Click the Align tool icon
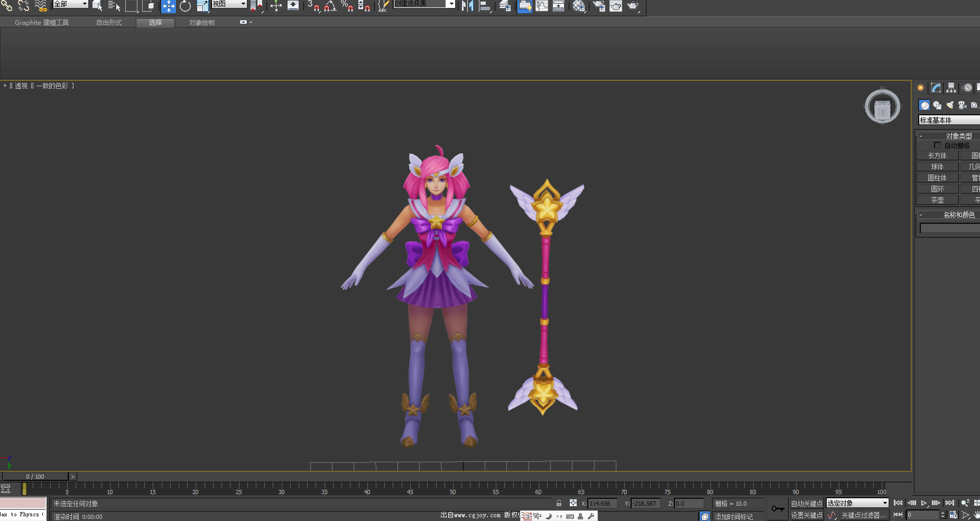 coord(485,6)
